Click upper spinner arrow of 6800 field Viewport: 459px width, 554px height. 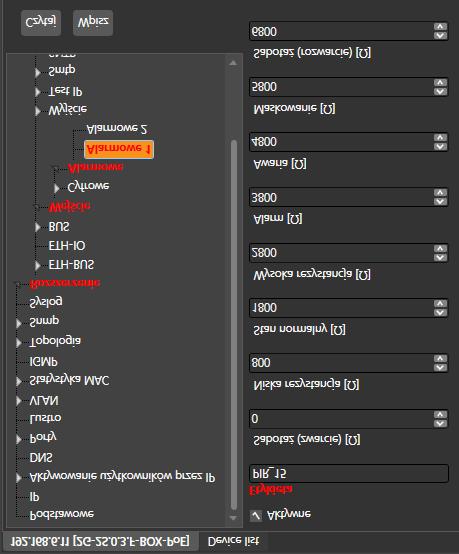click(x=440, y=27)
